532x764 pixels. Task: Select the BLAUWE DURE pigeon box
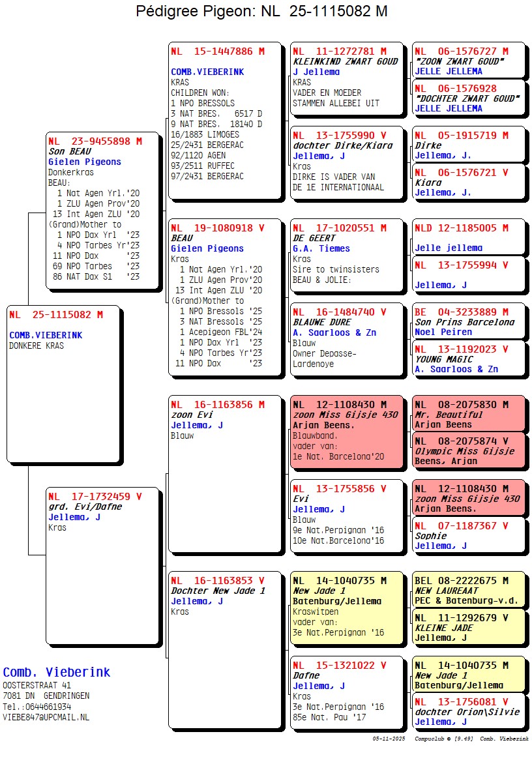click(347, 338)
